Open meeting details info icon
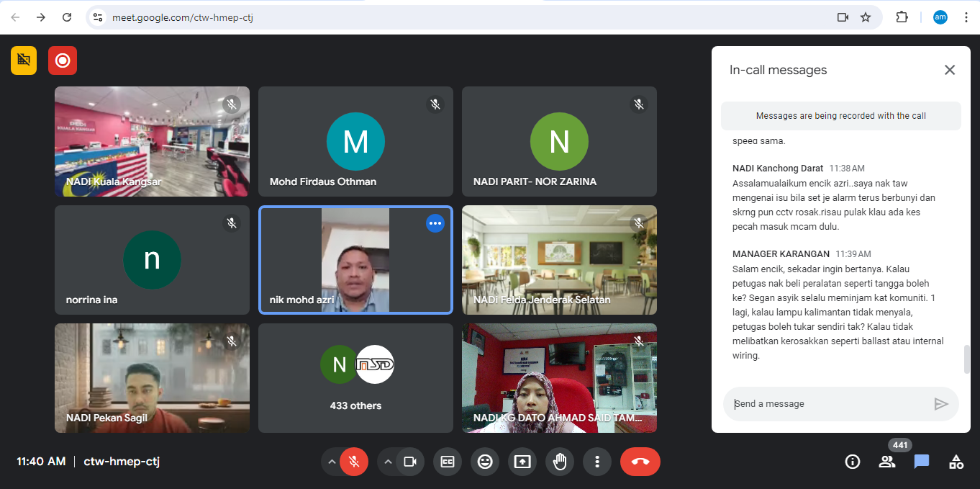 (x=852, y=462)
